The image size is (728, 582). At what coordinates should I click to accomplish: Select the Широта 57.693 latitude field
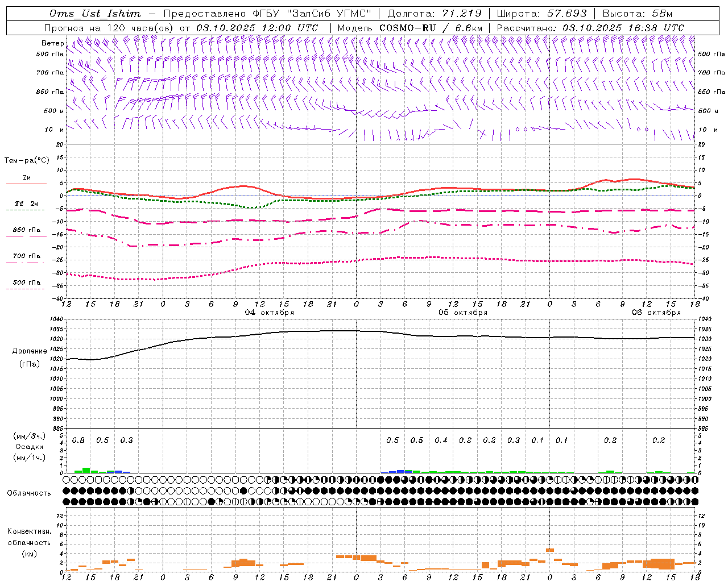tap(541, 14)
